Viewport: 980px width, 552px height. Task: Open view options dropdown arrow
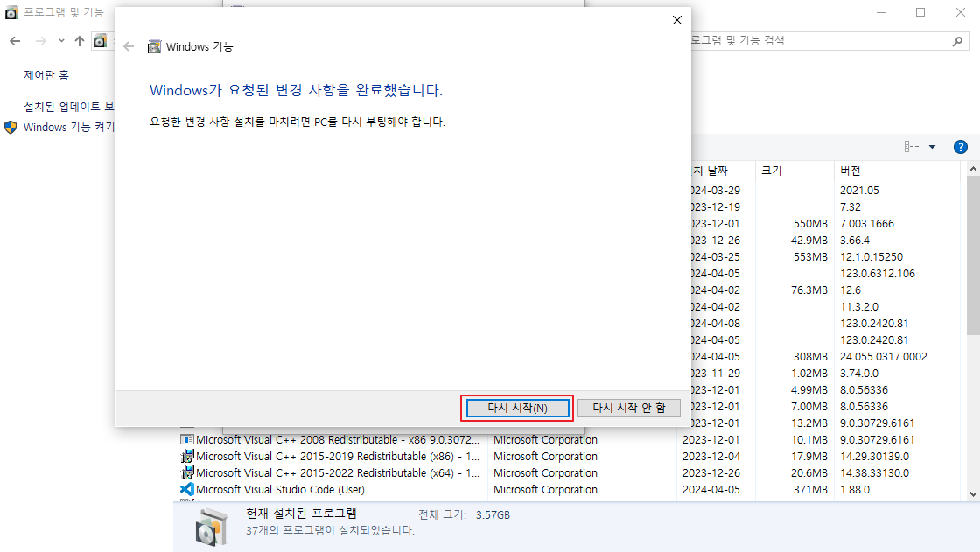(x=932, y=147)
